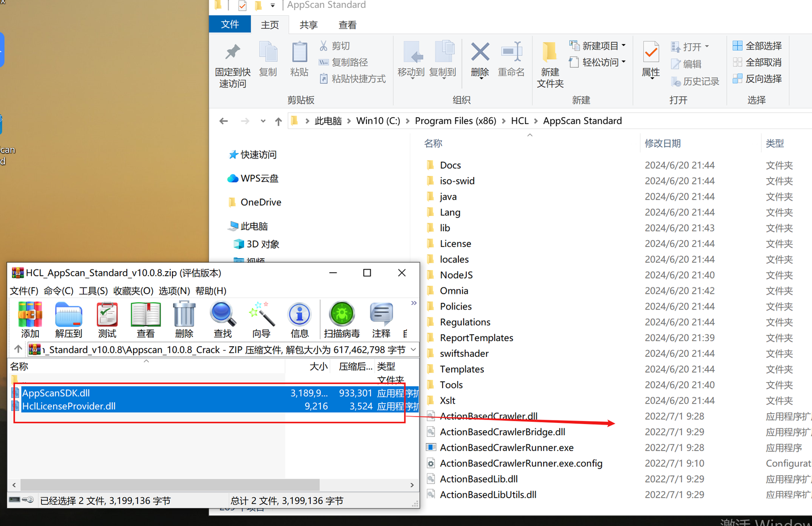Open WinRAR Options (选项N) menu
This screenshot has height=526, width=812.
174,291
